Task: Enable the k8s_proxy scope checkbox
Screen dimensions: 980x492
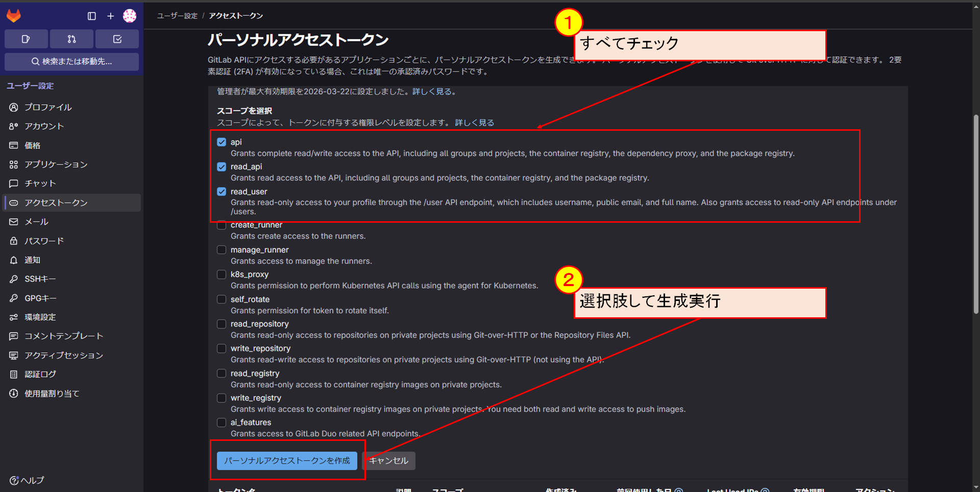Action: point(222,274)
